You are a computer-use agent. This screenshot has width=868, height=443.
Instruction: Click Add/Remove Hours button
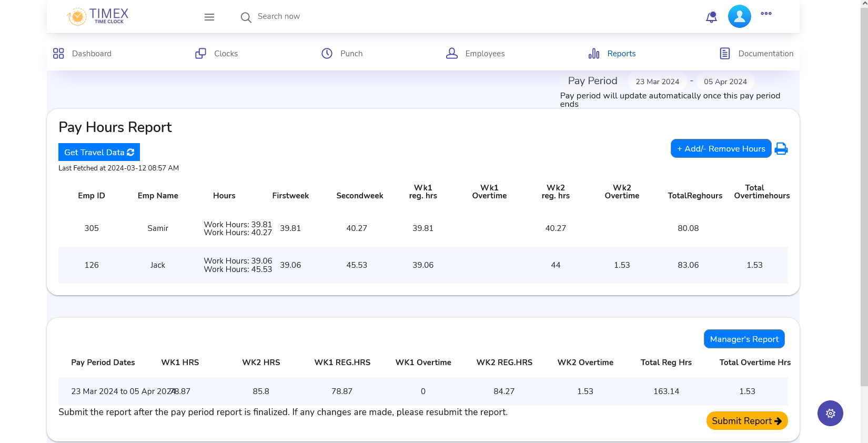[x=721, y=148]
